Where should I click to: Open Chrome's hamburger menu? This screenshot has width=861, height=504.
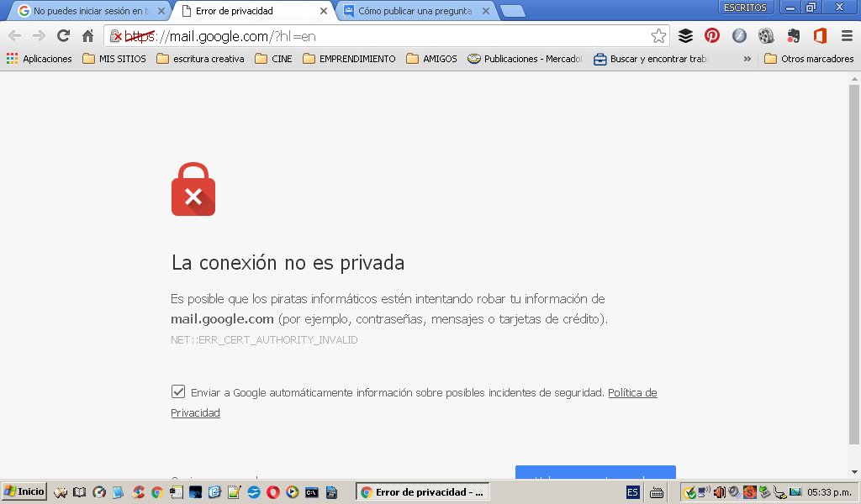point(848,36)
